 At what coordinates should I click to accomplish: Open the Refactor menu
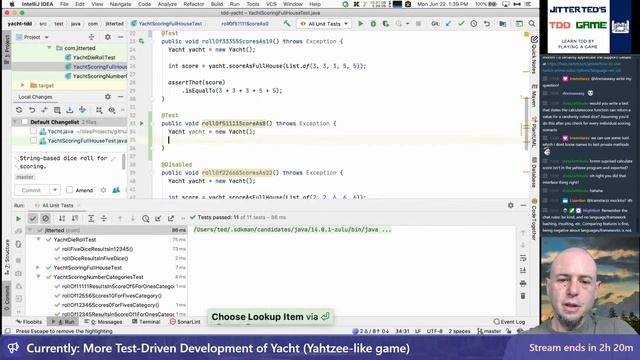[x=193, y=4]
